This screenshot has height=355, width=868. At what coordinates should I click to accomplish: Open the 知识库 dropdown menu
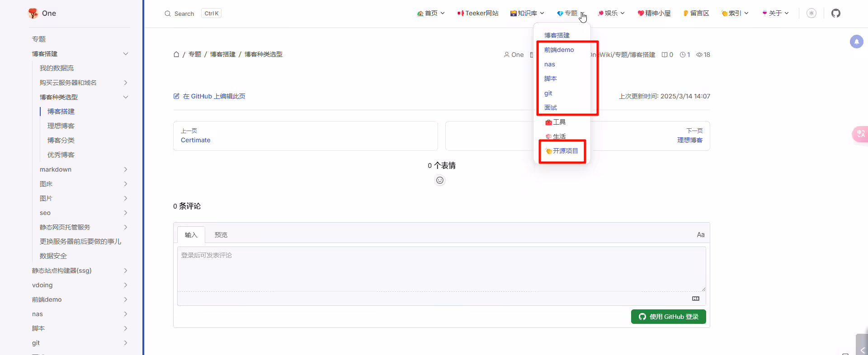(527, 13)
